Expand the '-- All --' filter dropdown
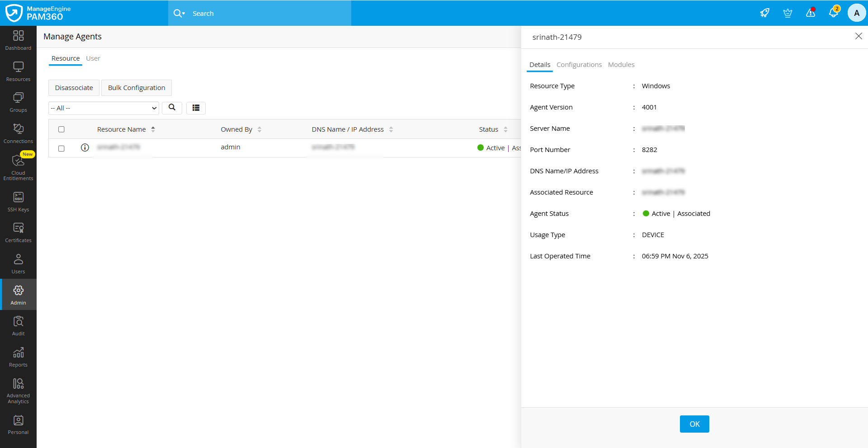The height and width of the screenshot is (448, 868). [x=104, y=108]
